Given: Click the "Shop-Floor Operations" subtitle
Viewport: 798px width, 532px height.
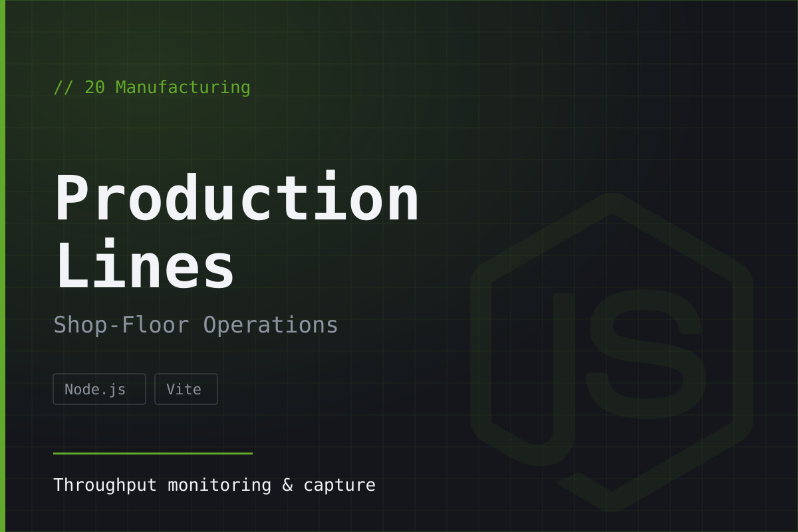Looking at the screenshot, I should [x=196, y=325].
